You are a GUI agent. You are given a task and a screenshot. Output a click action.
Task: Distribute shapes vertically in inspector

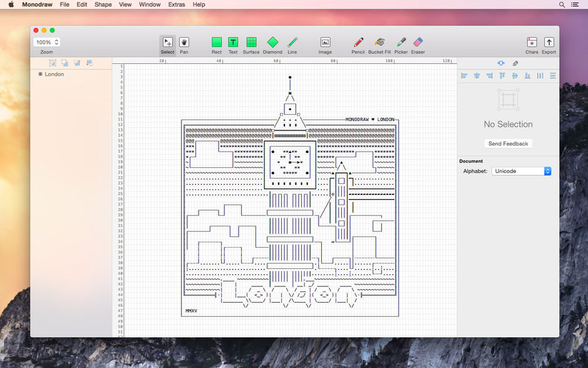pyautogui.click(x=553, y=75)
